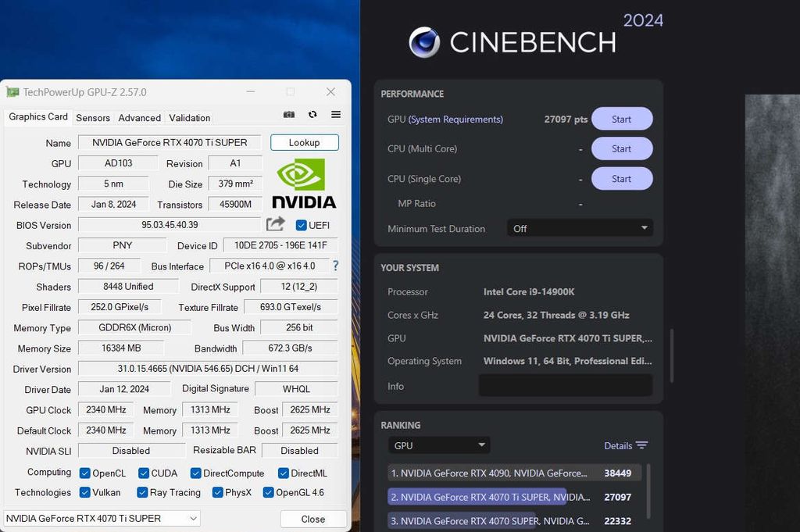Disable the Ray Tracing technology checkbox
Screen dimensions: 800x532
point(142,492)
